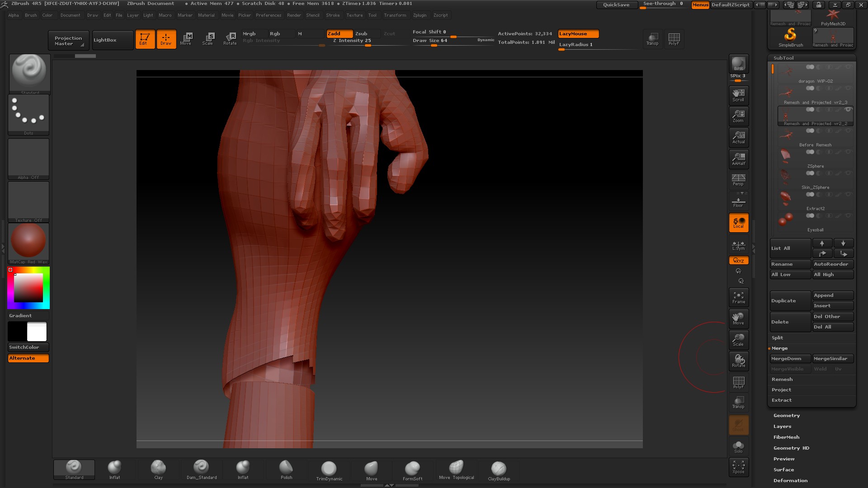Click the Xpose icon

pyautogui.click(x=738, y=467)
